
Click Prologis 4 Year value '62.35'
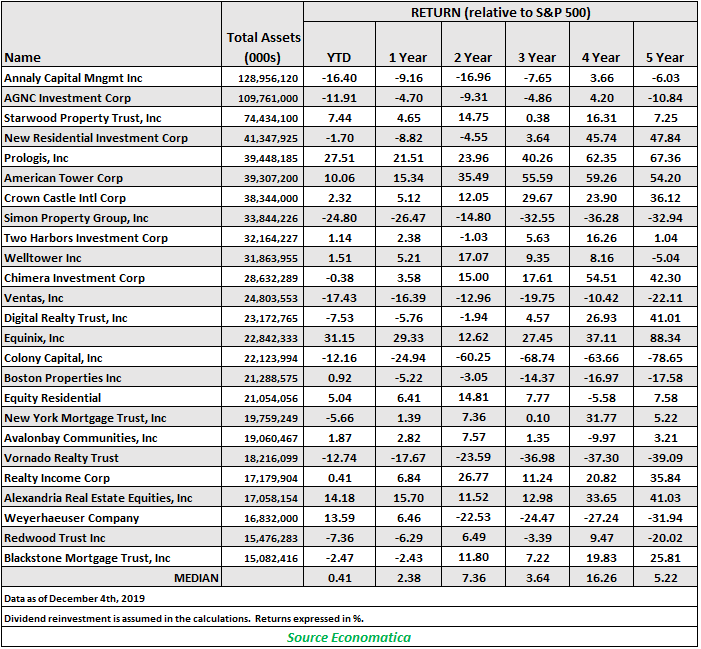tap(601, 158)
